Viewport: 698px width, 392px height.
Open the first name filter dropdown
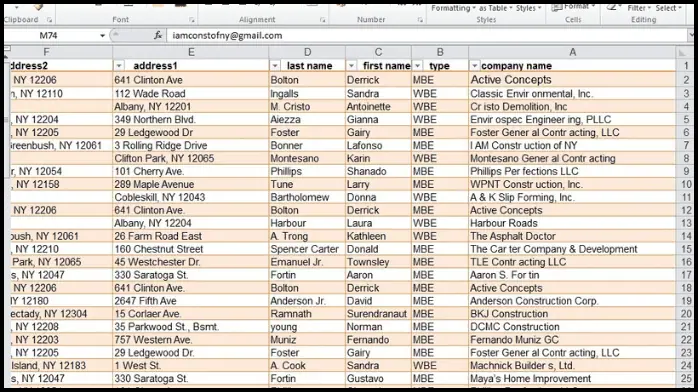pos(351,66)
